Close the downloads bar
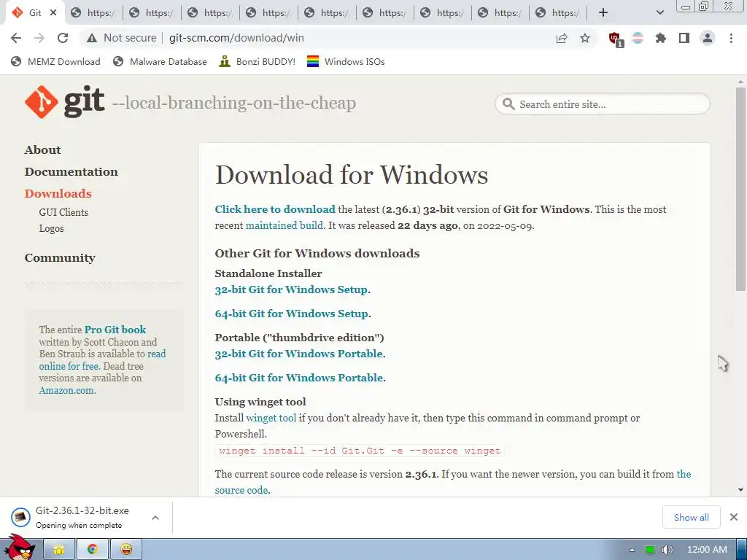747x560 pixels. tap(734, 517)
